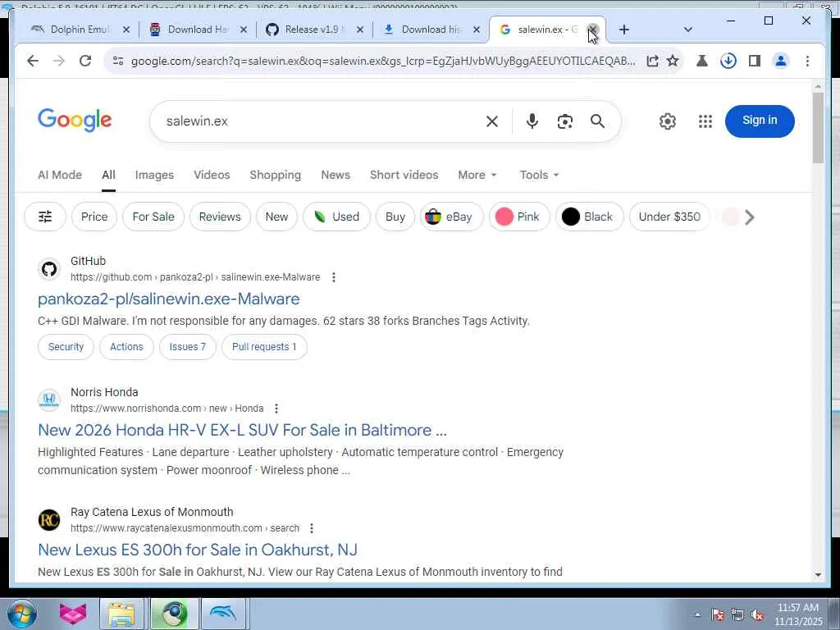Open Google quick settings gear
This screenshot has width=840, height=630.
[668, 121]
